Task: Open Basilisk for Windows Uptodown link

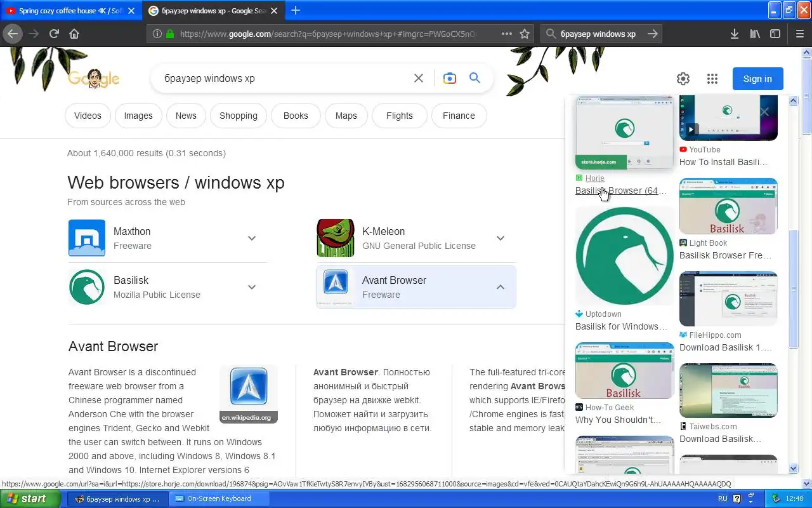Action: point(621,326)
